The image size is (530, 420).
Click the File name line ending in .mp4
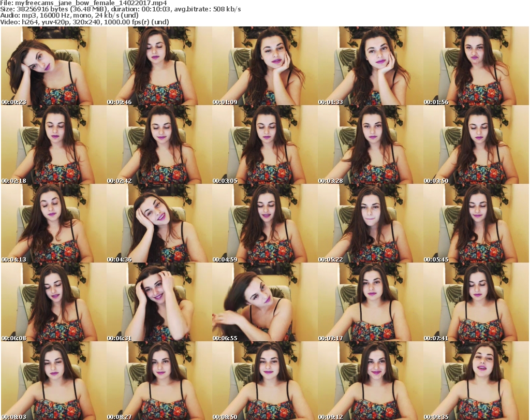(83, 3)
